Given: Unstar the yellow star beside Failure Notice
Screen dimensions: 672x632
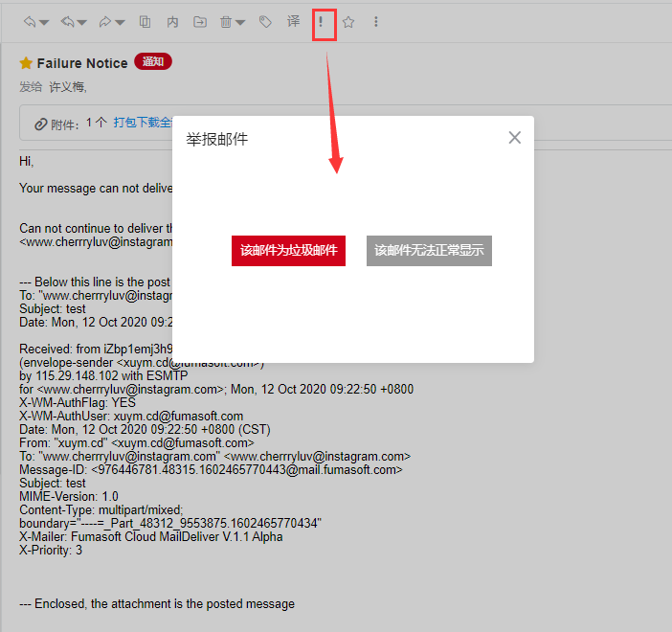Looking at the screenshot, I should 26,63.
